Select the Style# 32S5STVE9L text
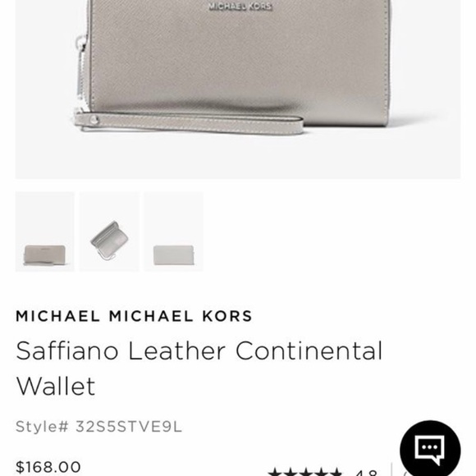Screen dimensions: 476x476 (x=98, y=427)
